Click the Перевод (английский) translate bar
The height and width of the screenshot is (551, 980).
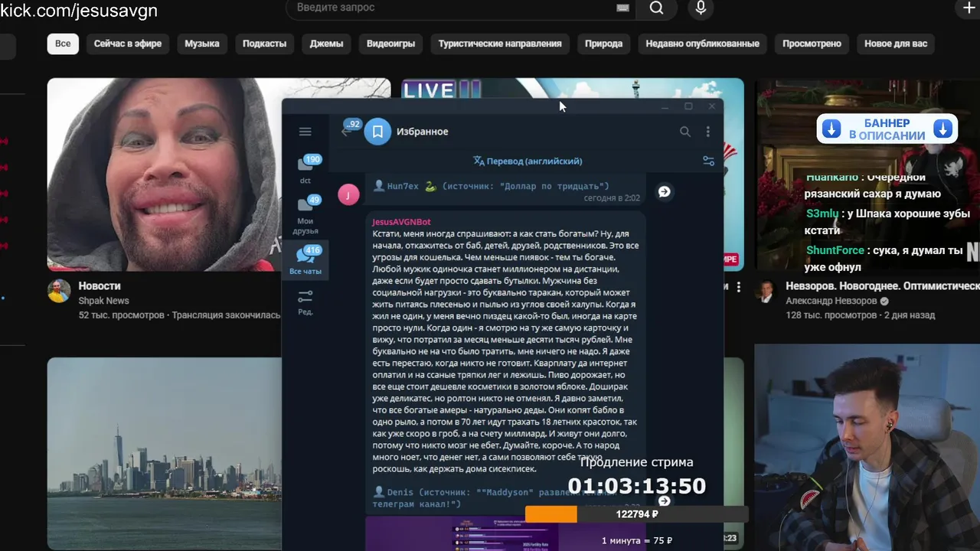point(527,161)
